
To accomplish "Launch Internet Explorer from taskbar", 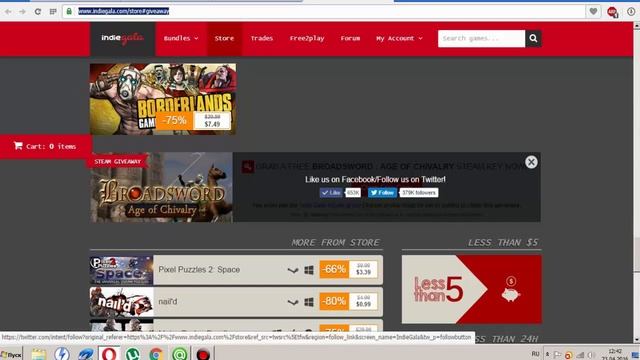I will (x=86, y=354).
